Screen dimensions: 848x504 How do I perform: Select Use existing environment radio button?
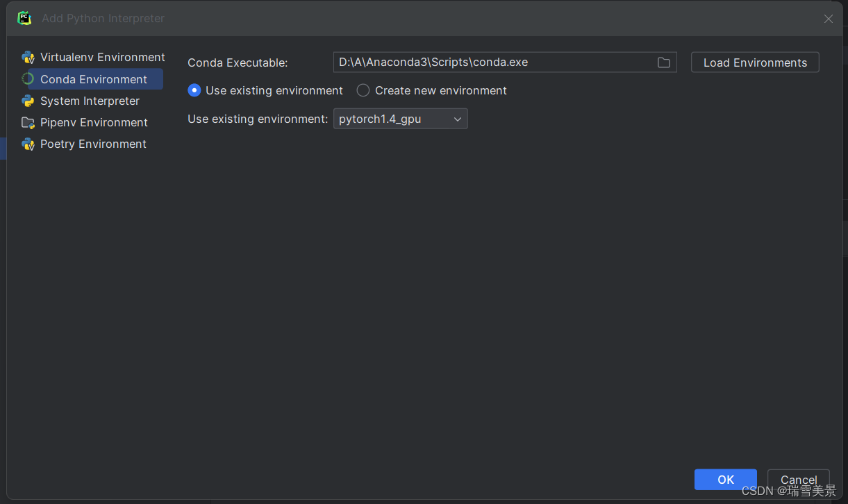click(194, 90)
